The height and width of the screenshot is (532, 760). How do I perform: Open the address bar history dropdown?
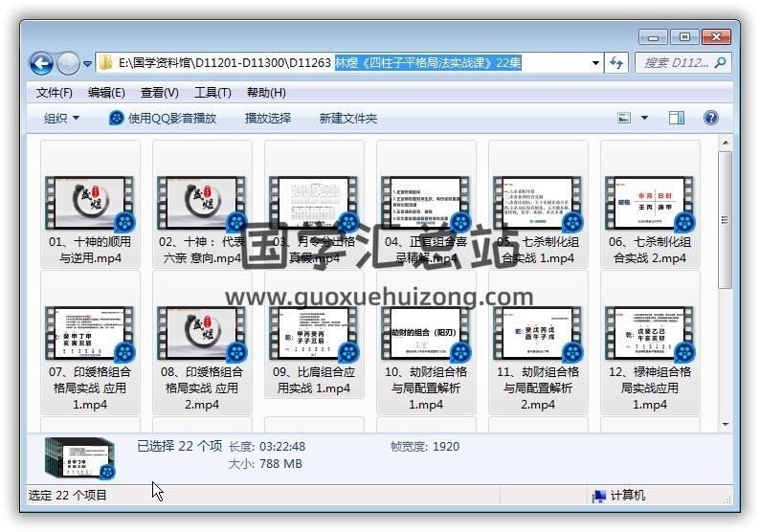coord(595,63)
